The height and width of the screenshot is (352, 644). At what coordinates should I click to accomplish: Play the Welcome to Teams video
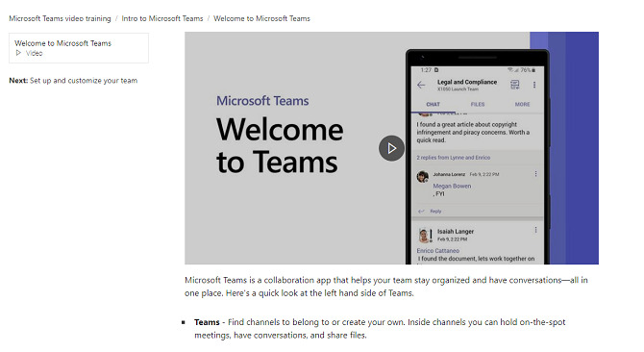coord(391,148)
